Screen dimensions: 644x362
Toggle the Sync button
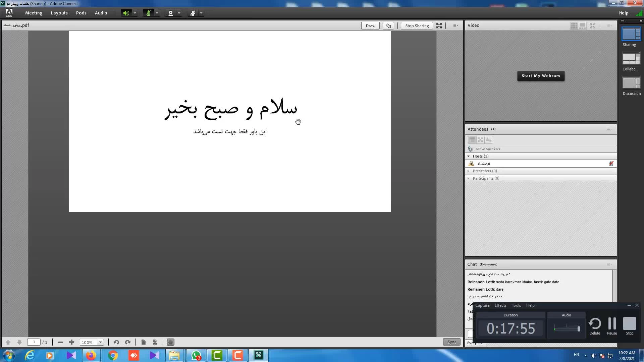point(452,342)
